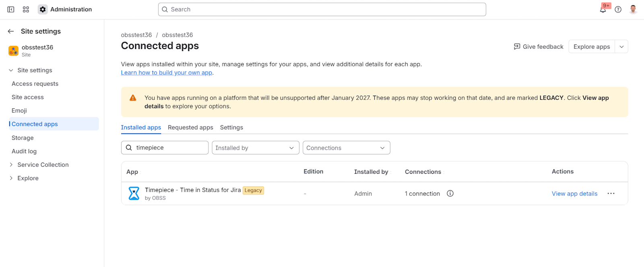The width and height of the screenshot is (644, 267).
Task: Open Storage in the sidebar
Action: [x=23, y=138]
